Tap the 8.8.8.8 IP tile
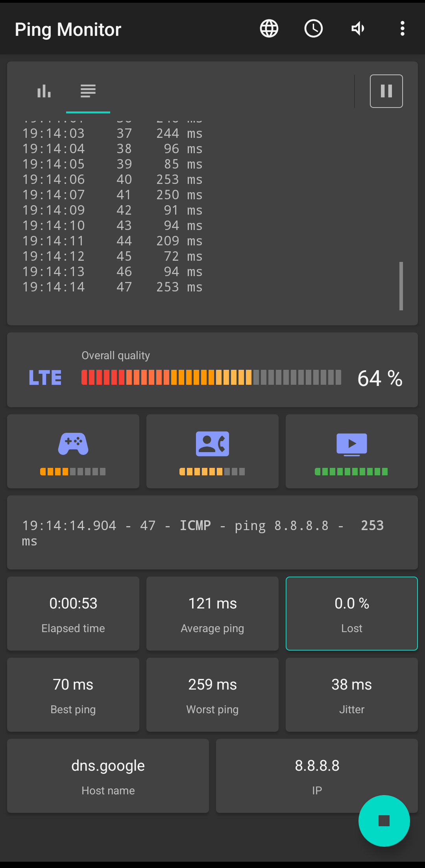This screenshot has width=425, height=868. coord(317,776)
